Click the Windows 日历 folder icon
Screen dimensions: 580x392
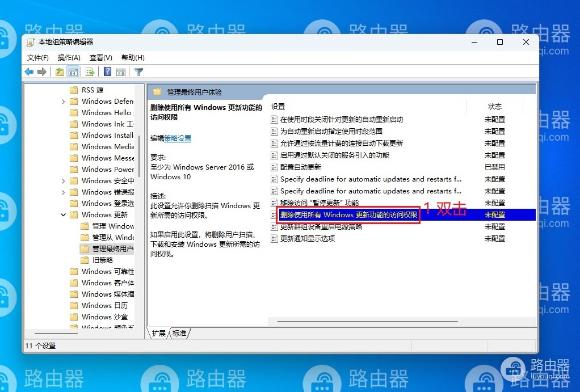click(74, 305)
